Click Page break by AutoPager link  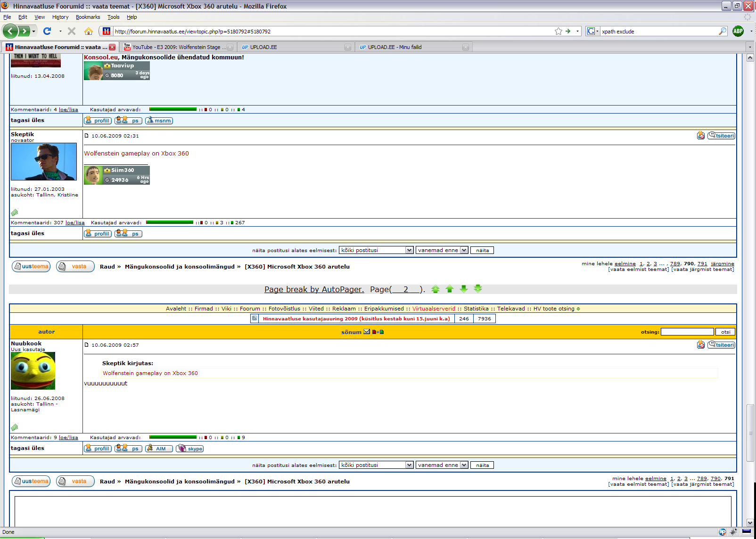point(314,289)
